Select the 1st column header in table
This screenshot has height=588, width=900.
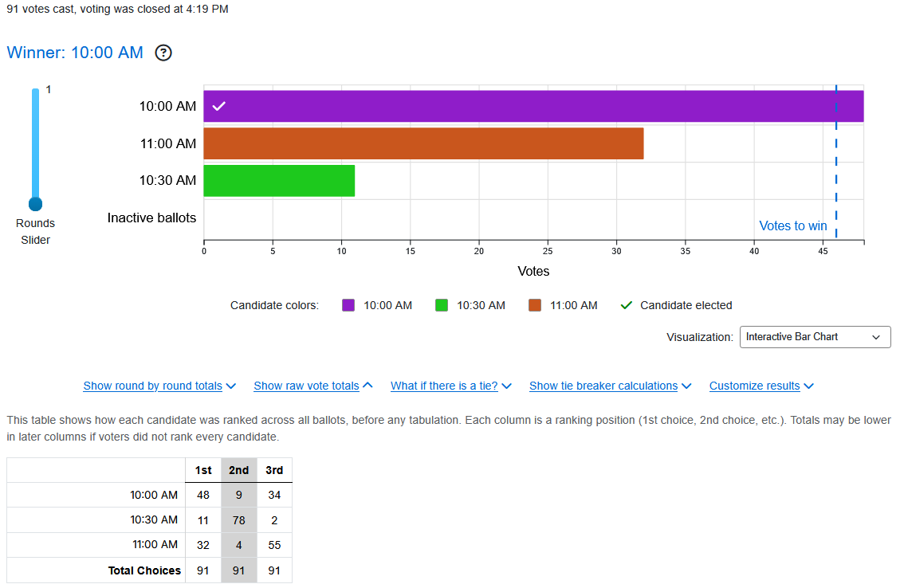coord(203,470)
